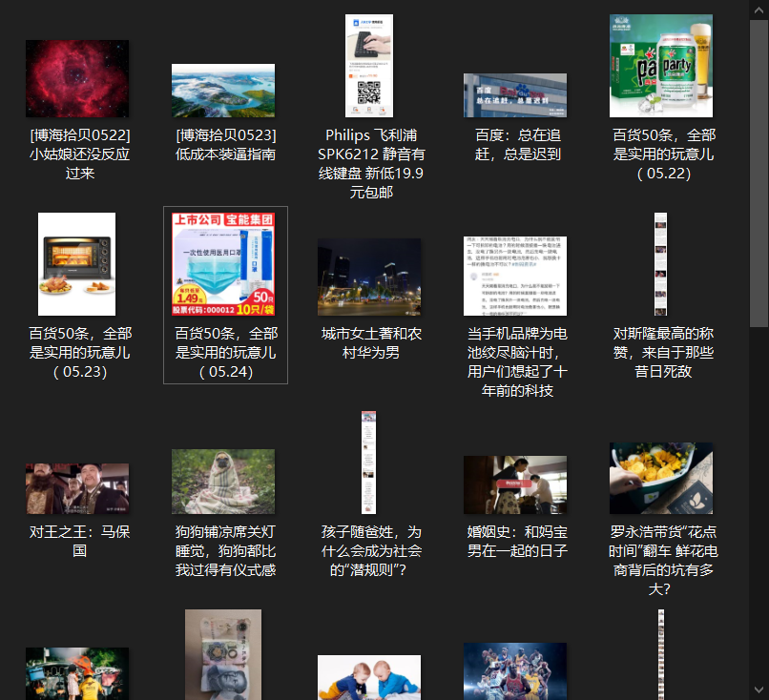Click the 百度：总在追赶，总是迟到 article link
Viewport: 769px width, 700px height.
tap(514, 95)
